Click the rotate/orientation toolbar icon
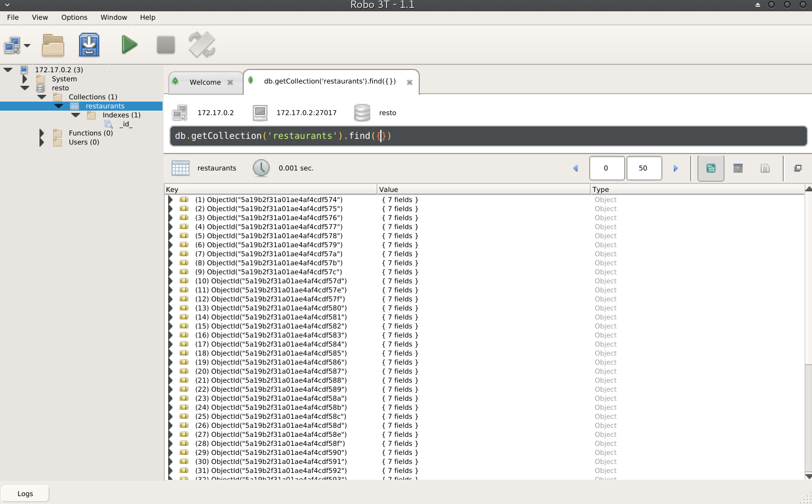Screen dimensions: 812x504 (x=202, y=45)
